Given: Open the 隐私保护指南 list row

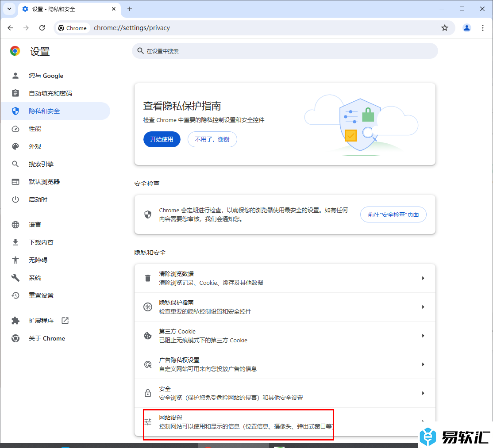Looking at the screenshot, I should [x=285, y=307].
